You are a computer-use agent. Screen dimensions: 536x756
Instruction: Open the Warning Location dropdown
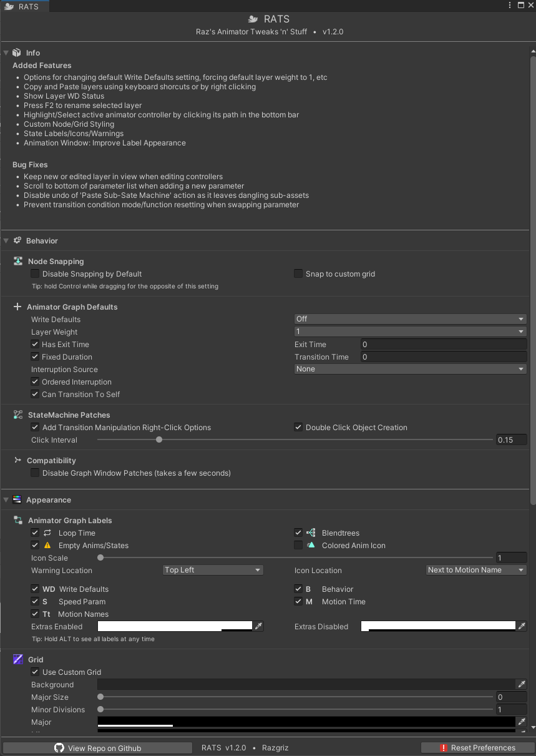click(x=213, y=570)
